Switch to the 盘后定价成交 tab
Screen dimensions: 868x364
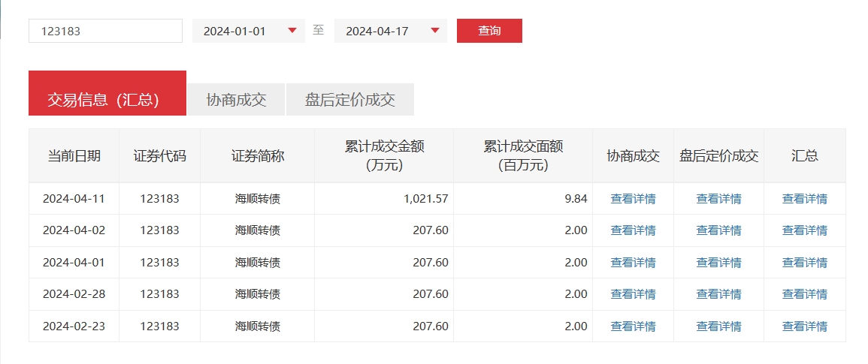[x=350, y=100]
